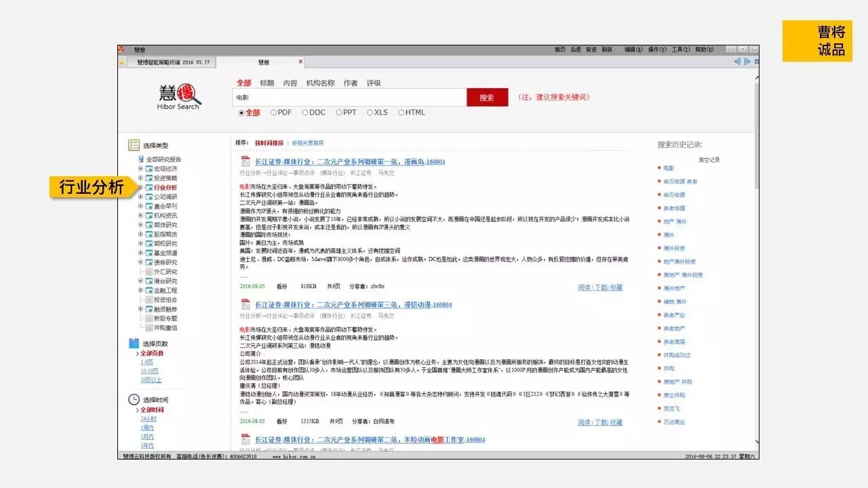Click the 选择类型 list icon
Viewport: 868px width, 488px height.
click(134, 145)
